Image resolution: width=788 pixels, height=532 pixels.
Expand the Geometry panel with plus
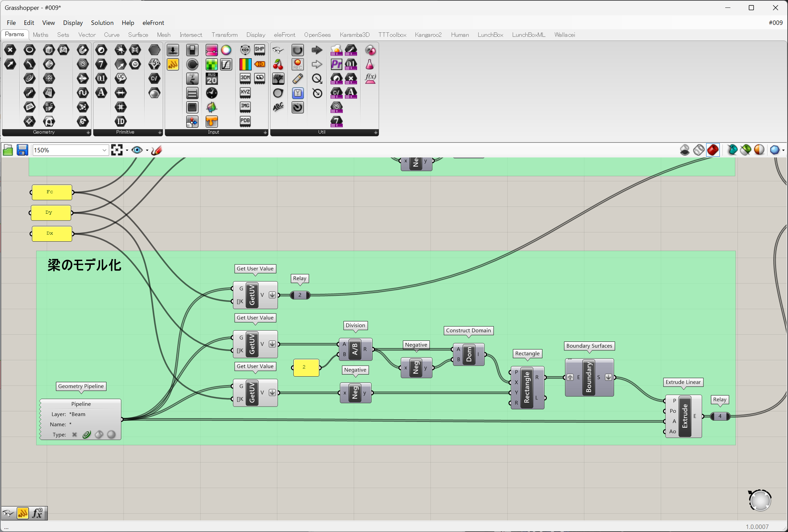click(88, 132)
